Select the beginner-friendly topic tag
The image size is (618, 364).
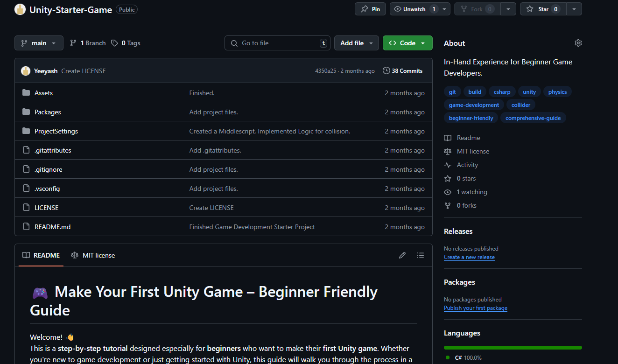pos(471,118)
